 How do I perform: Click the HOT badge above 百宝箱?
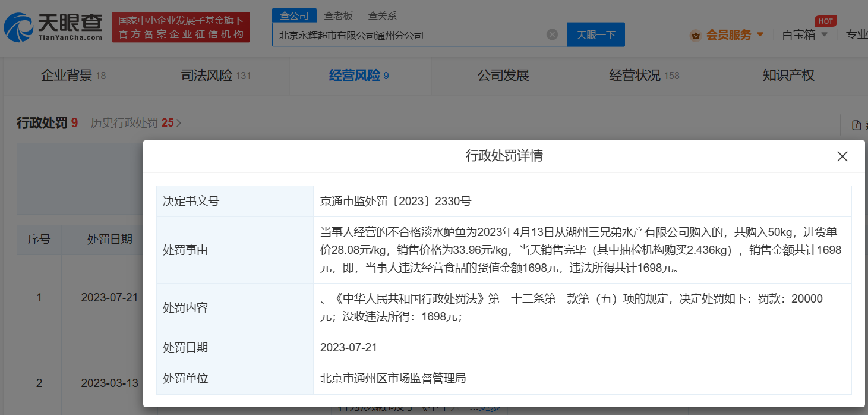pyautogui.click(x=825, y=21)
